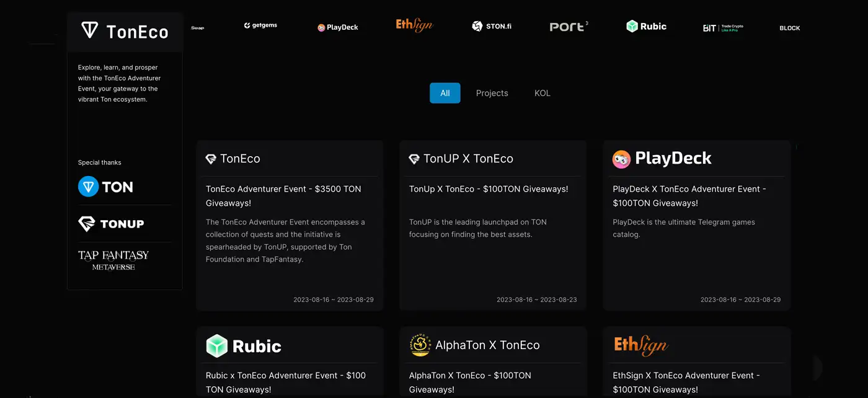Open the BIT Trade Crypto logo
The height and width of the screenshot is (398, 868).
tap(723, 28)
